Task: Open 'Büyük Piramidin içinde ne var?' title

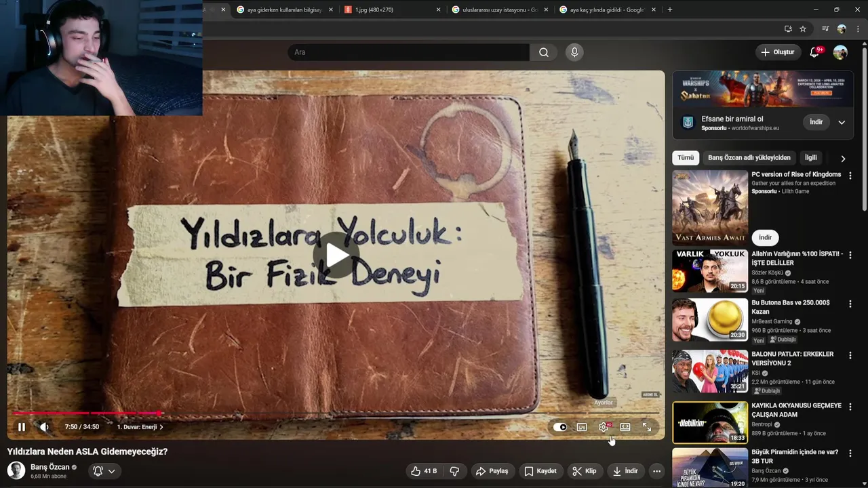Action: 795,456
